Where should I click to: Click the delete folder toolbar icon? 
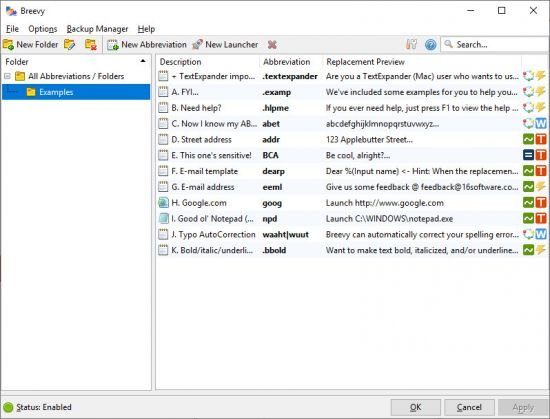coord(91,45)
